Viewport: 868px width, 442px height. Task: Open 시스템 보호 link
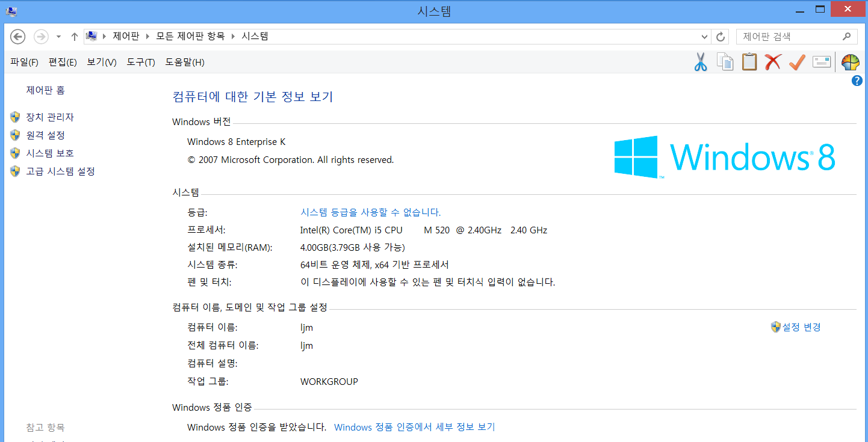pyautogui.click(x=50, y=153)
